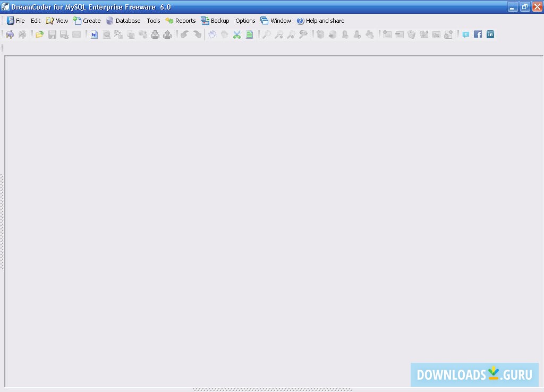Screen dimensions: 544x392
Task: Open the Facebook icon
Action: point(478,34)
